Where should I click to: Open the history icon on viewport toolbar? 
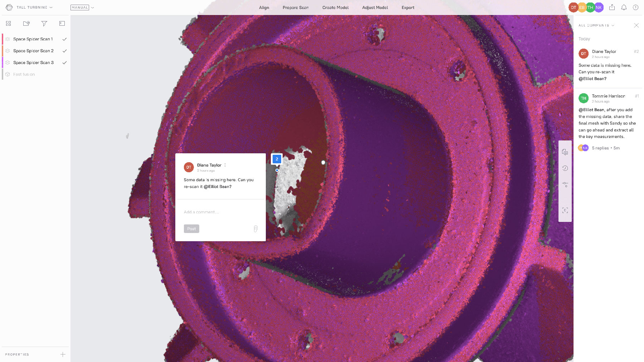coord(565,168)
